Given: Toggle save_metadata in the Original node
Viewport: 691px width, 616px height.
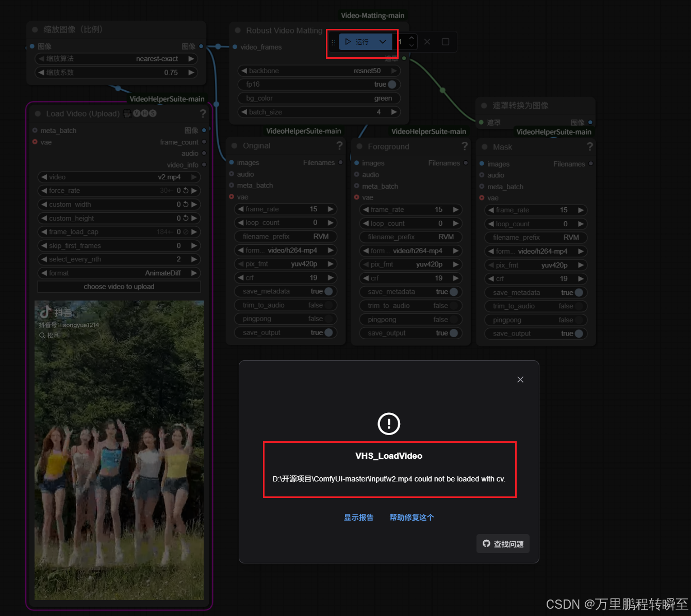Looking at the screenshot, I should 328,291.
